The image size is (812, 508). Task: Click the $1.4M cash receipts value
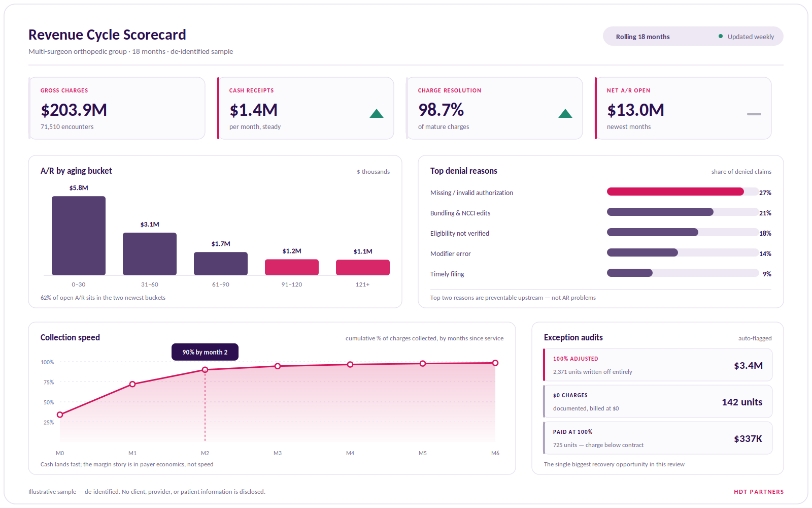(254, 110)
